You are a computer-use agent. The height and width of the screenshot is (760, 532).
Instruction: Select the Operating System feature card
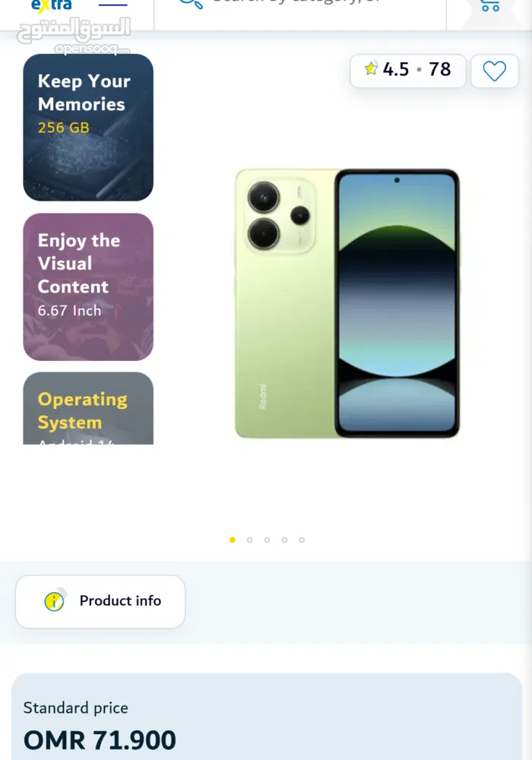88,408
